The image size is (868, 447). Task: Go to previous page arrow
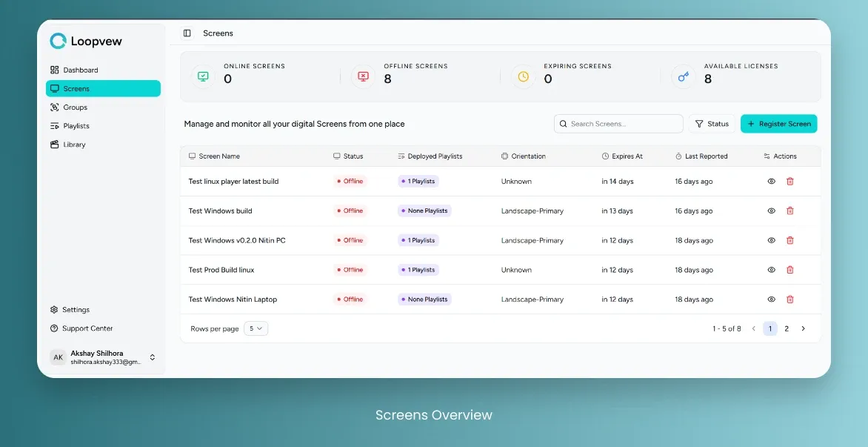(x=753, y=328)
